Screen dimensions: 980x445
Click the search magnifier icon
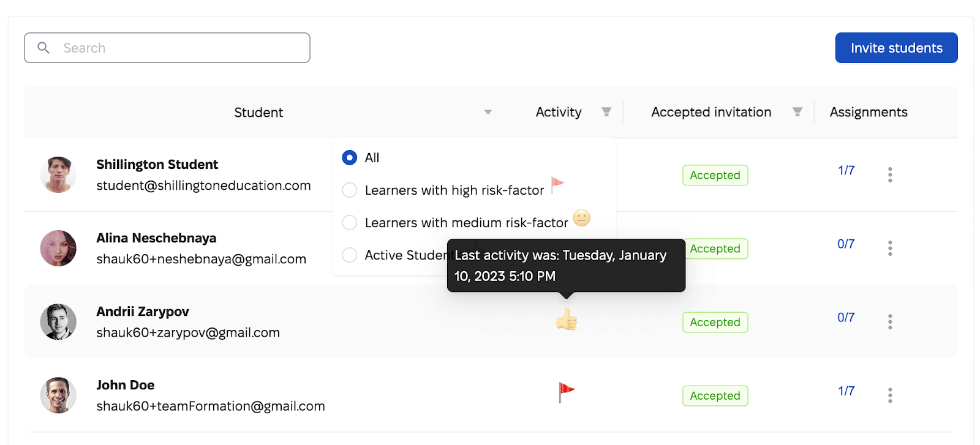(x=43, y=47)
